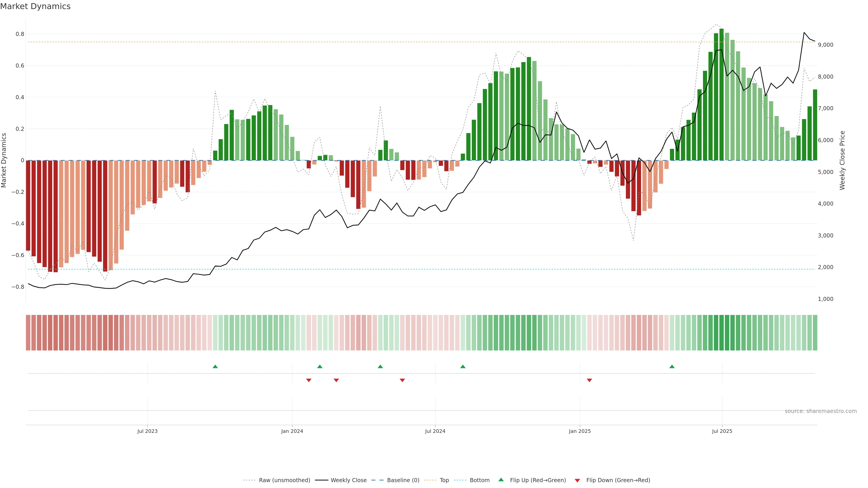Viewport: 868px width, 488px height.
Task: Hide the Bottom threshold series via legend
Action: [479, 480]
